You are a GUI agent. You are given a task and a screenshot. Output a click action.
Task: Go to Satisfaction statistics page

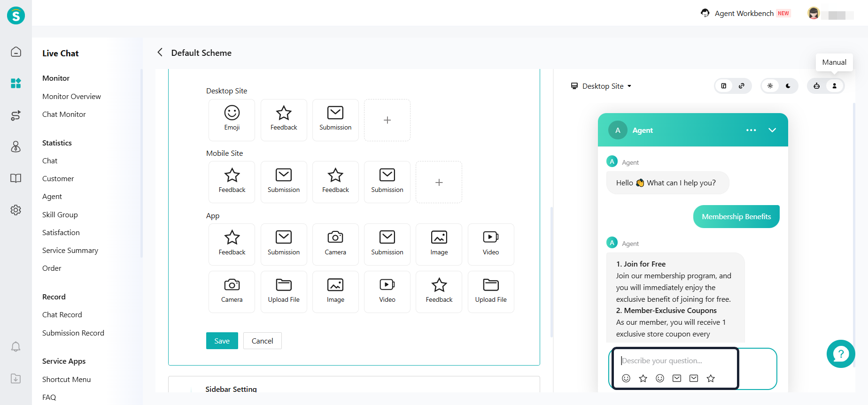click(61, 232)
